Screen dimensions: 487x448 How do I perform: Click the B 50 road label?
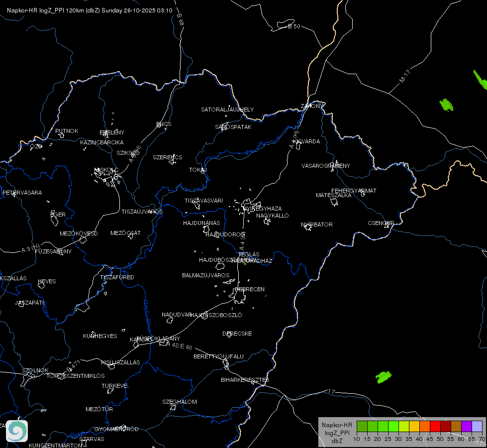[x=294, y=26]
